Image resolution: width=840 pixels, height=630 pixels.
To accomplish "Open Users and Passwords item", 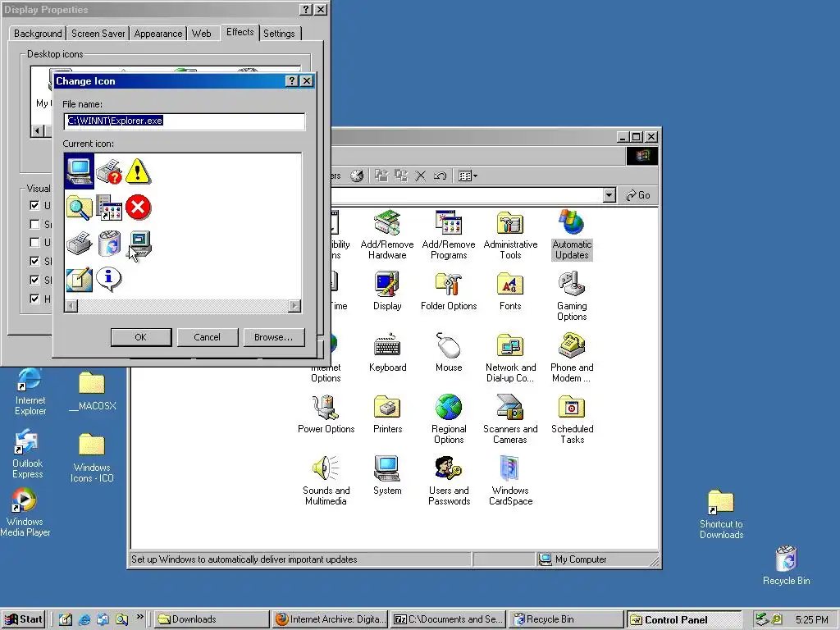I will coord(449,481).
